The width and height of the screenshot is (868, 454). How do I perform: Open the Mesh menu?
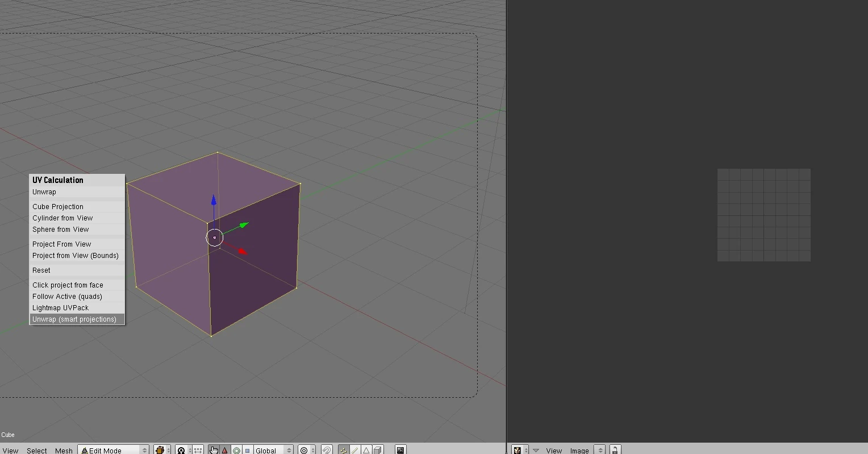[64, 451]
